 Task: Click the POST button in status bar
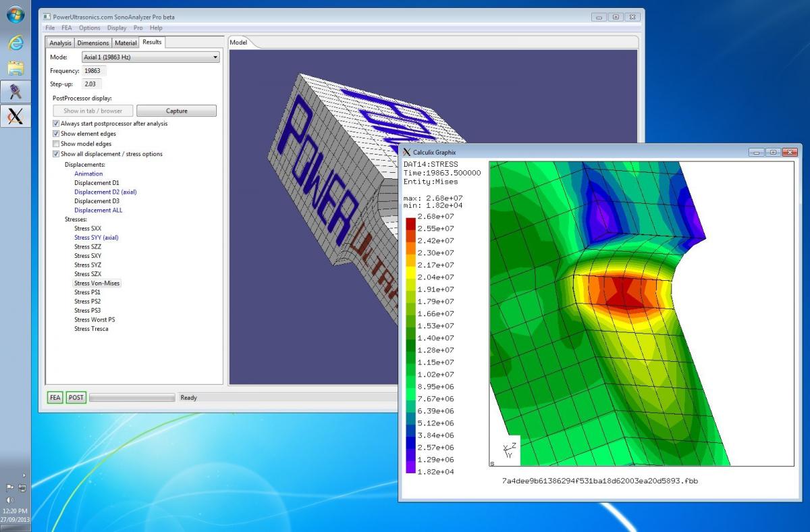pyautogui.click(x=76, y=398)
